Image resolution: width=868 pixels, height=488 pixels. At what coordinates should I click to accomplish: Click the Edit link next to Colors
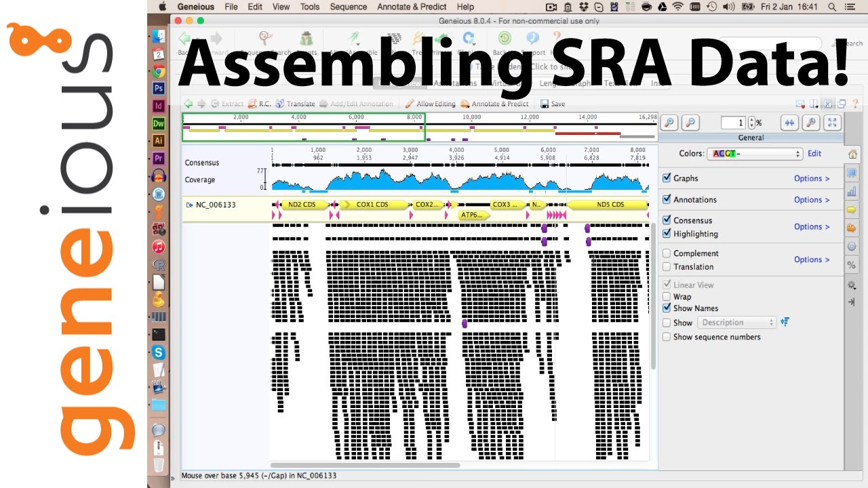point(814,153)
